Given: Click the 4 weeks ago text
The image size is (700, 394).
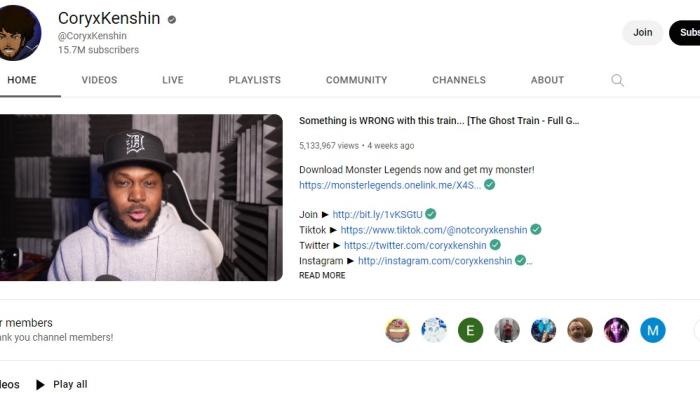Looking at the screenshot, I should [x=391, y=145].
